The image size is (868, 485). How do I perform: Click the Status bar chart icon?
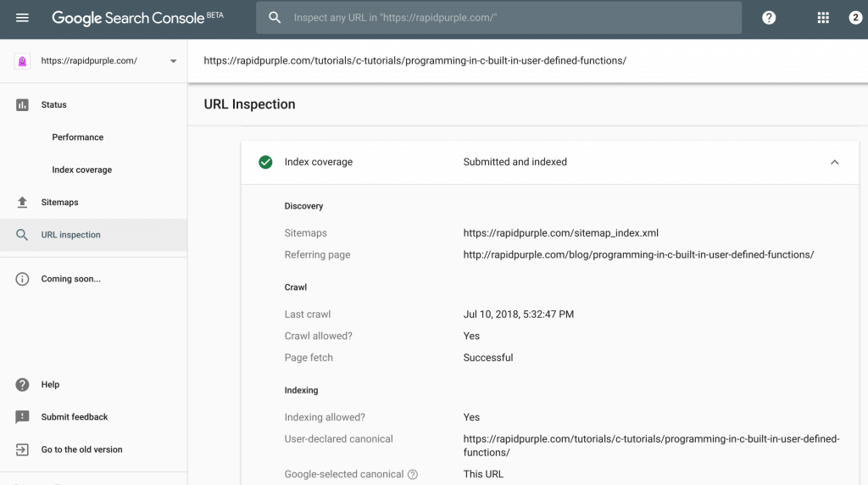22,104
